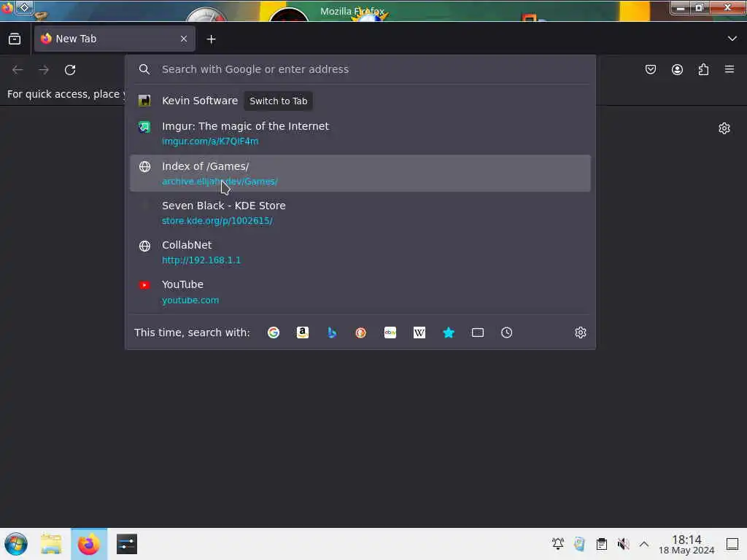Open file manager from taskbar

tap(51, 544)
